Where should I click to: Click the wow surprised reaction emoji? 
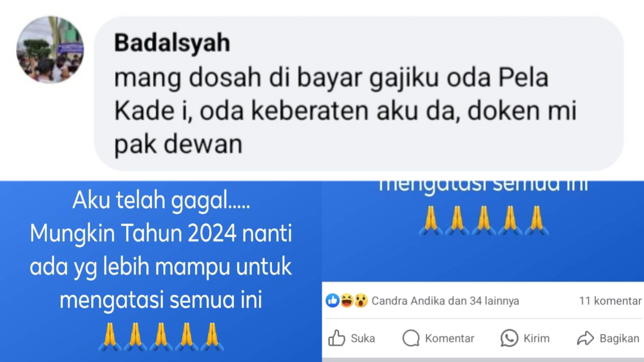pyautogui.click(x=361, y=301)
